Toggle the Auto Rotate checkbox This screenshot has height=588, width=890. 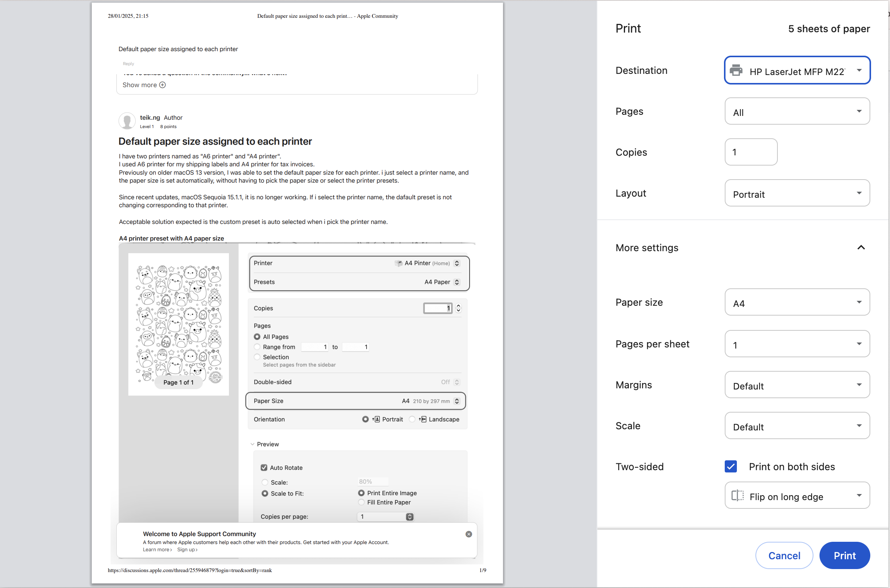[264, 468]
